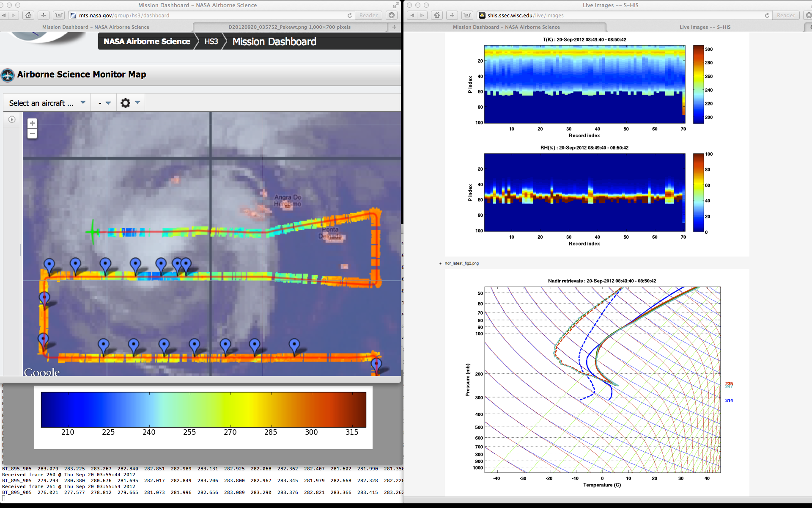Click NASA Airborne Science breadcrumb link
The height and width of the screenshot is (508, 812).
coord(147,41)
